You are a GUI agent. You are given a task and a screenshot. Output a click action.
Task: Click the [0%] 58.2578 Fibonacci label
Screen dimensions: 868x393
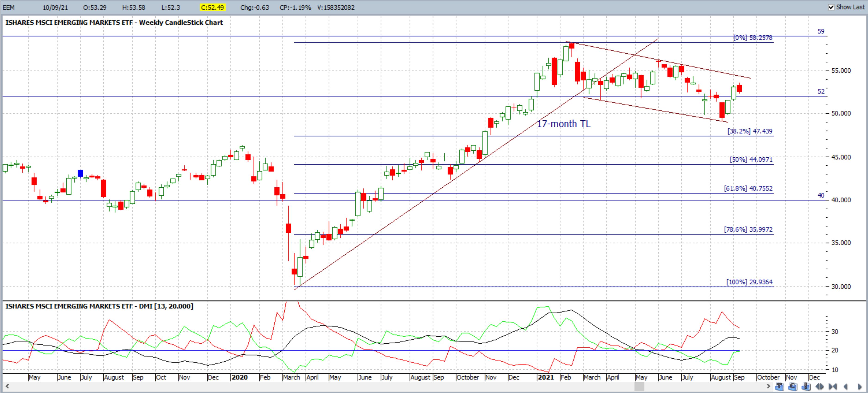[x=753, y=38]
